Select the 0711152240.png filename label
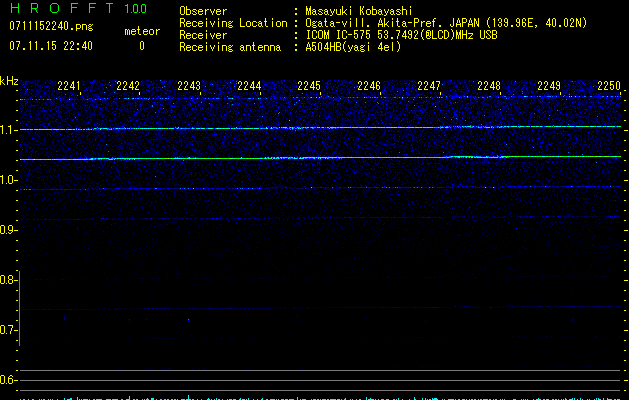This screenshot has width=629, height=400. [x=50, y=26]
